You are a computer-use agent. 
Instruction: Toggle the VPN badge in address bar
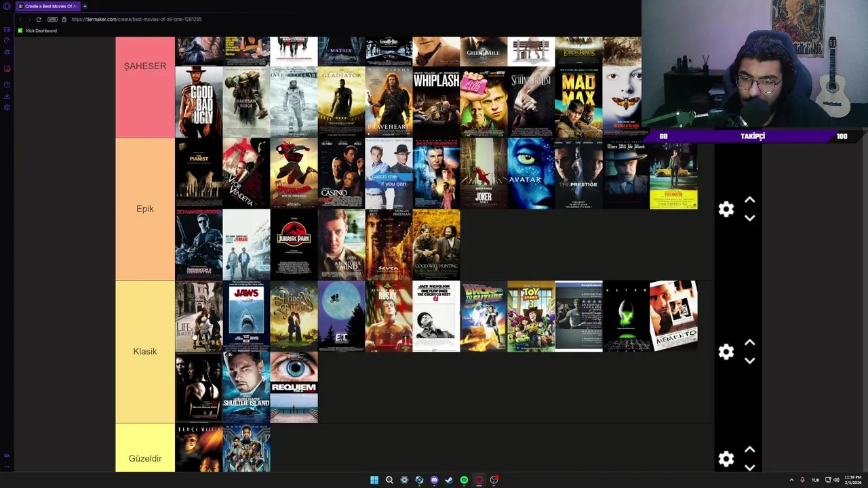tap(52, 19)
